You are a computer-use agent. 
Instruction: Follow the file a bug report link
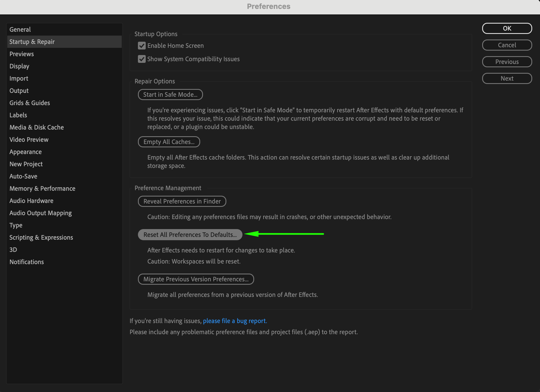coord(234,321)
